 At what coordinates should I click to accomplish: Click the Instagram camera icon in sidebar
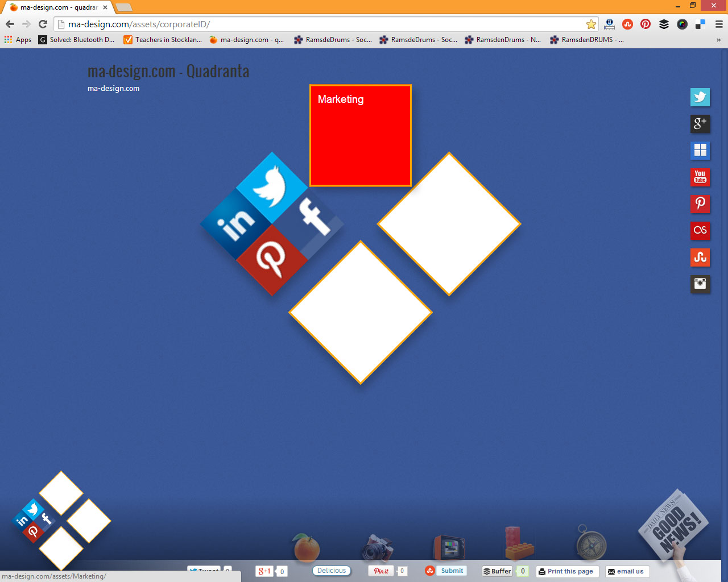tap(700, 284)
